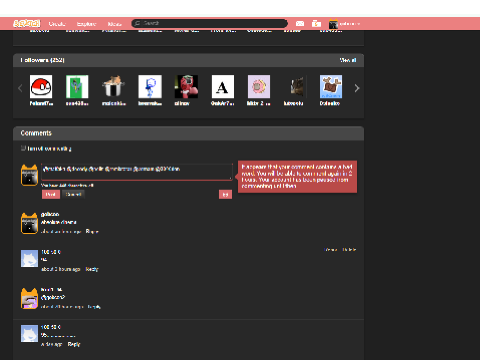Viewport: 480px width, 360px height.
Task: Reply to the about 20 hours ago comment
Action: [94, 306]
